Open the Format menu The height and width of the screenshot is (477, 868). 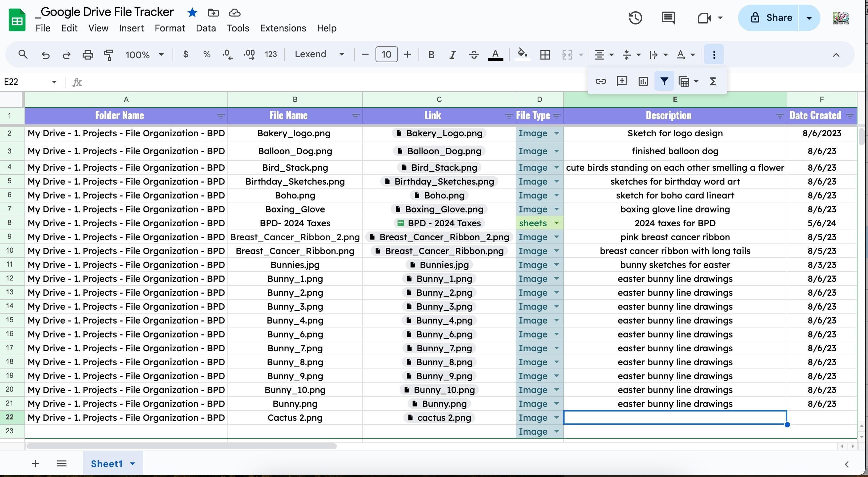[x=170, y=28]
